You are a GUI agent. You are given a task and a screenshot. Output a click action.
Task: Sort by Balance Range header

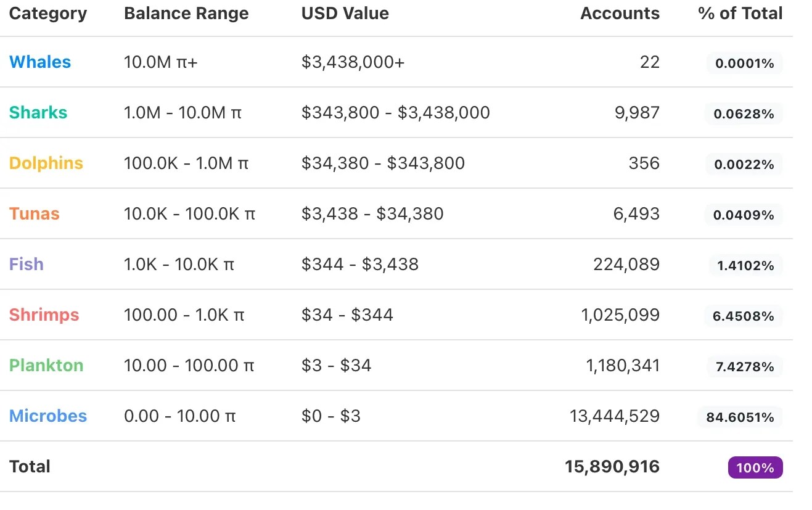(x=186, y=14)
